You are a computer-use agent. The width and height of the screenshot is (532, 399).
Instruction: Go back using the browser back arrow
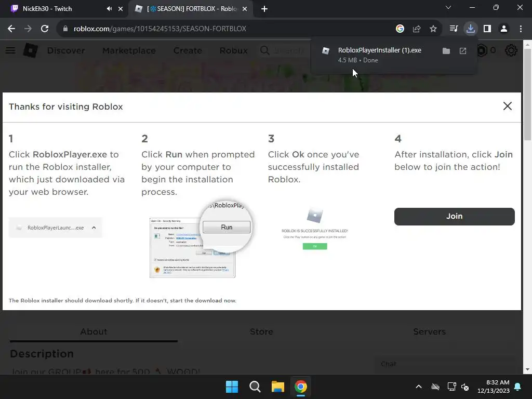11,29
